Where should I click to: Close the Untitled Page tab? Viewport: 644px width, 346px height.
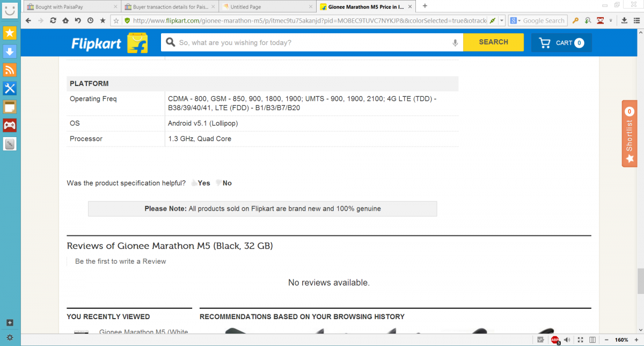[310, 7]
